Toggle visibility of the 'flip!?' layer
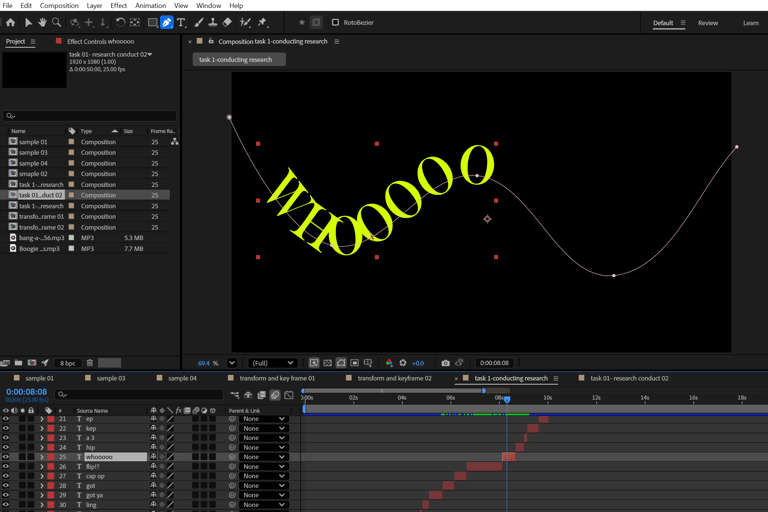This screenshot has width=768, height=512. coord(6,467)
